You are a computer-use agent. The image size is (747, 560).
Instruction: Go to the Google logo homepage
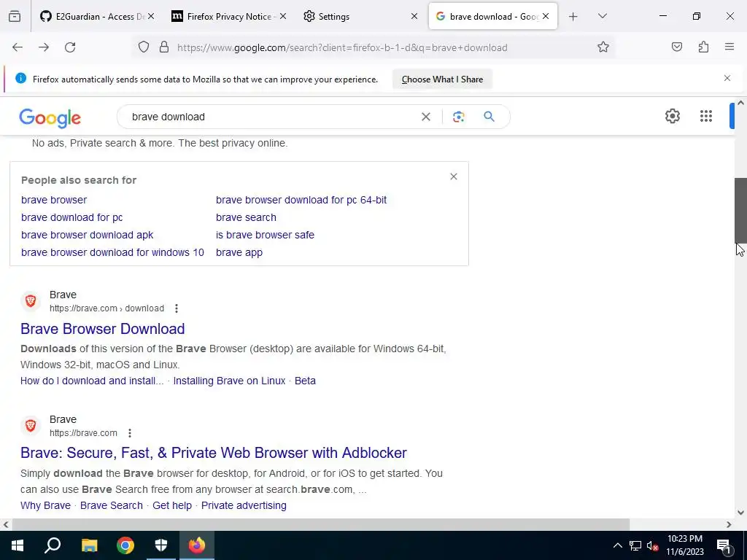[50, 117]
